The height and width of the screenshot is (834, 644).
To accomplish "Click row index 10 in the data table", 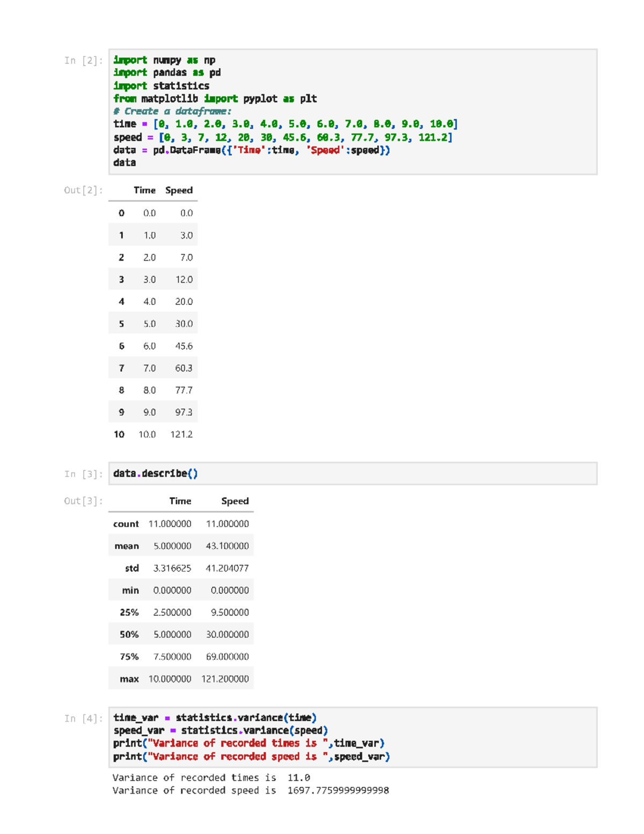I will pyautogui.click(x=119, y=434).
